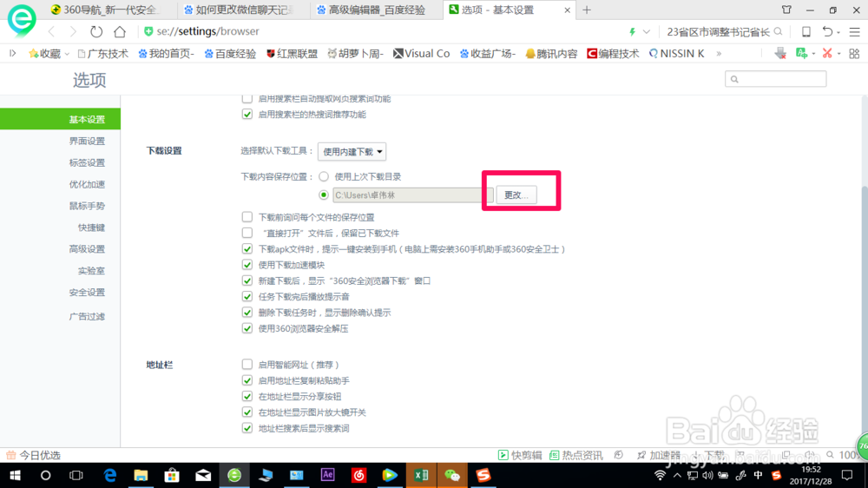Open the NISSIN K bookmark

[x=676, y=54]
